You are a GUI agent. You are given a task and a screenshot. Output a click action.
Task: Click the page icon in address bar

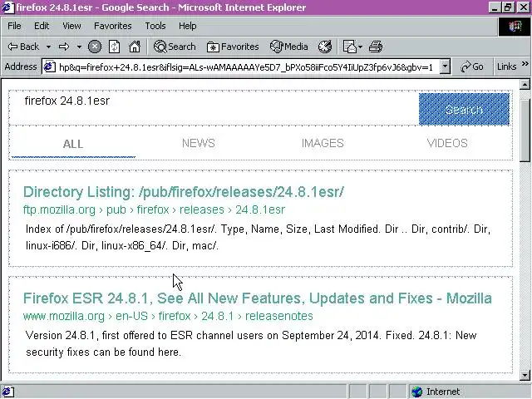pyautogui.click(x=49, y=66)
